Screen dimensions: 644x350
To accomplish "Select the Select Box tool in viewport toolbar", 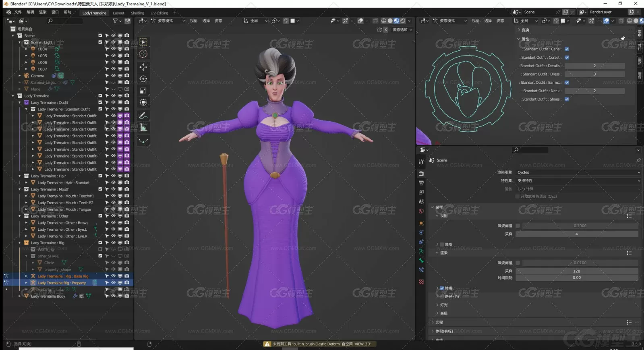I will click(143, 42).
